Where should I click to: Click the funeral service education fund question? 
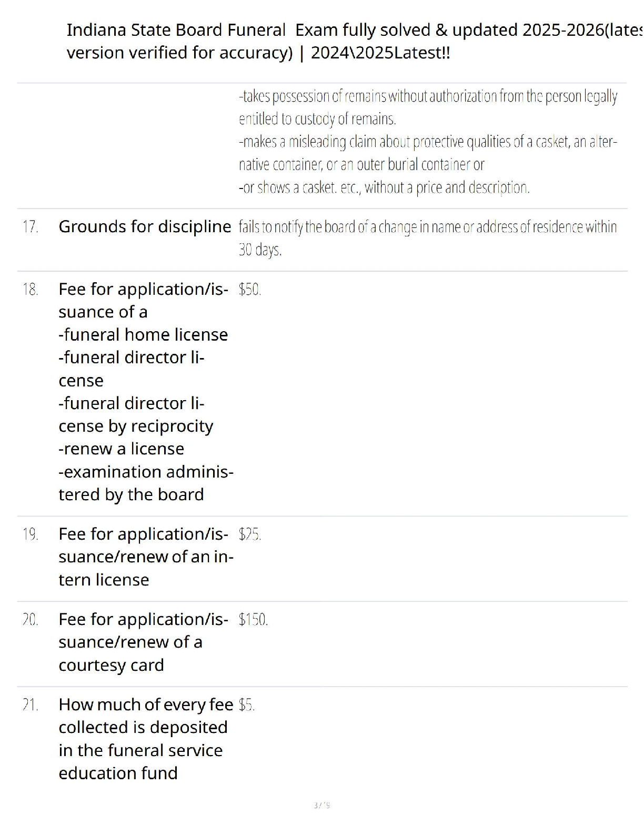(146, 739)
